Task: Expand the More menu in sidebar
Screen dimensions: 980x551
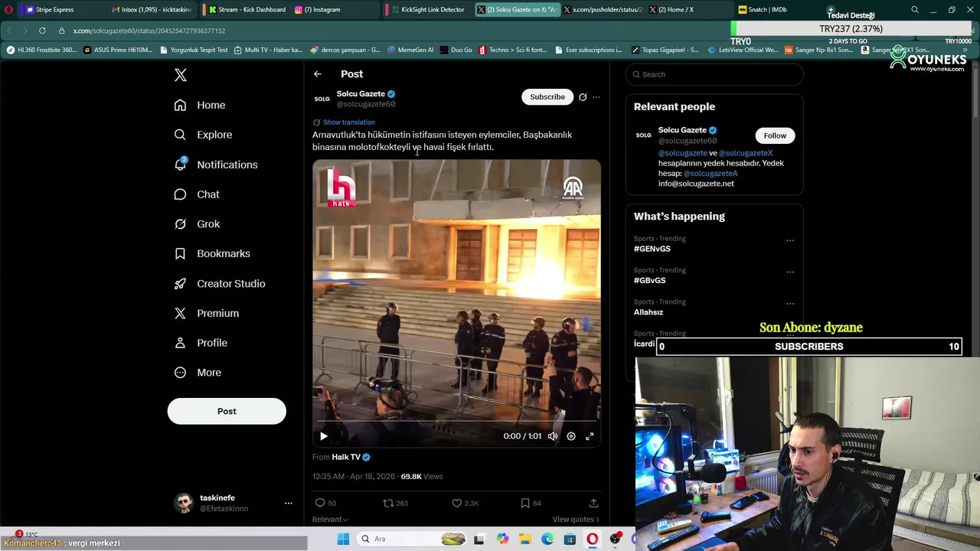Action: click(198, 373)
